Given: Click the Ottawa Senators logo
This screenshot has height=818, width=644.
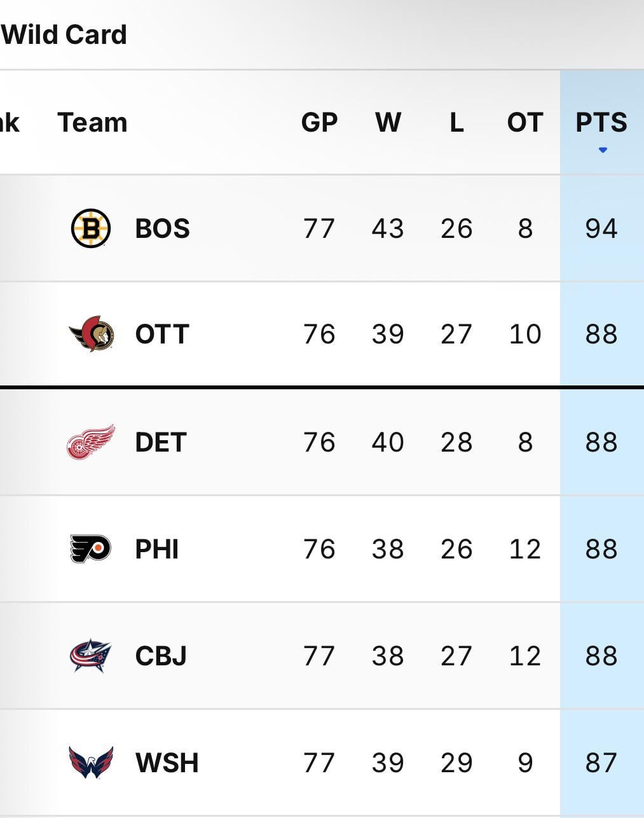Looking at the screenshot, I should pyautogui.click(x=92, y=334).
